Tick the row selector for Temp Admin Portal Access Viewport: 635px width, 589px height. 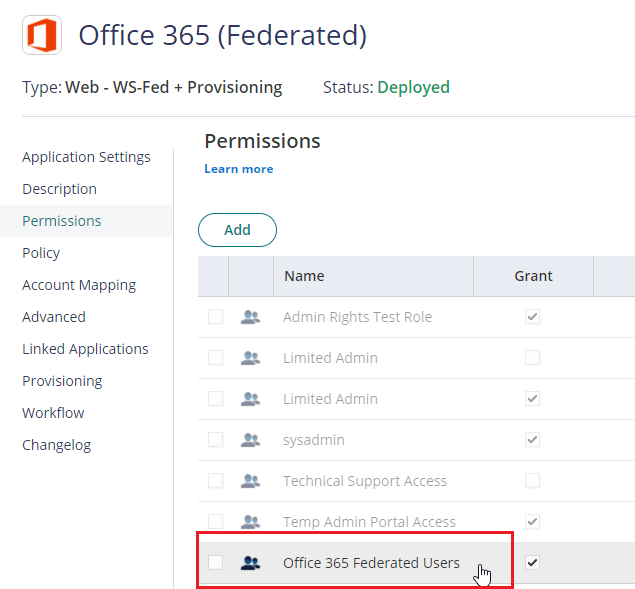coord(215,522)
